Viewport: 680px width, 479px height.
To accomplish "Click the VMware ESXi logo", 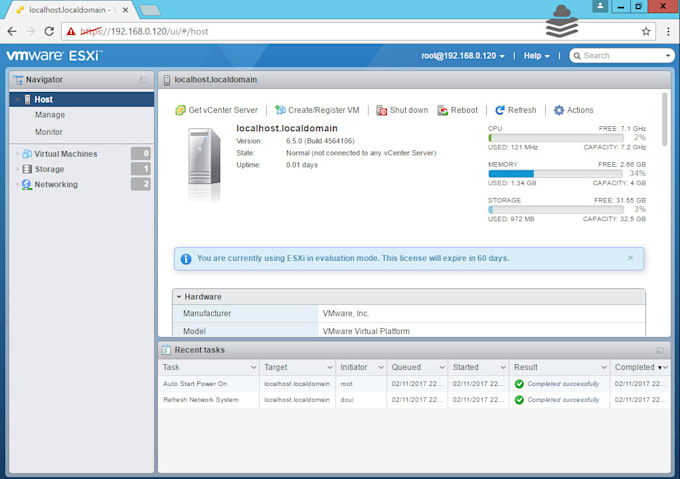I will pyautogui.click(x=54, y=55).
